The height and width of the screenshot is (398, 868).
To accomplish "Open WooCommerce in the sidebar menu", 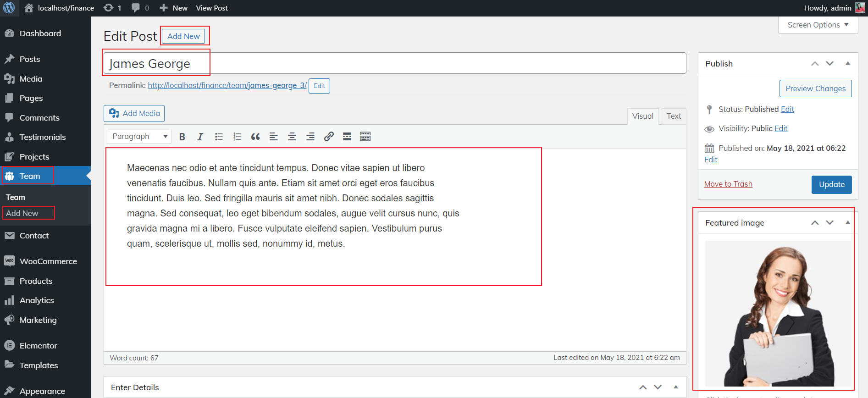I will [48, 261].
